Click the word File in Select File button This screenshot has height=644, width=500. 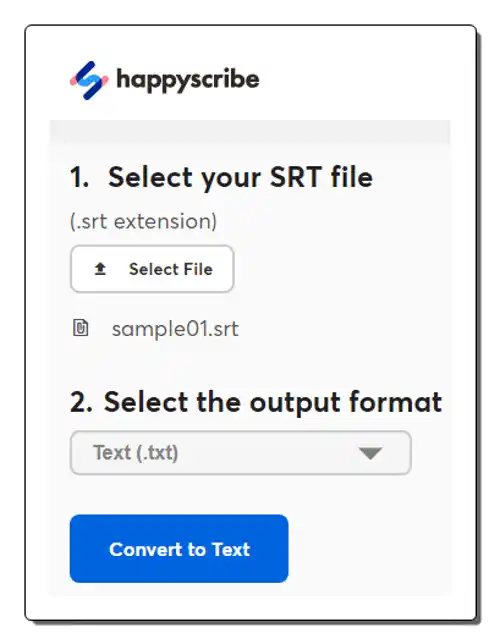click(198, 269)
